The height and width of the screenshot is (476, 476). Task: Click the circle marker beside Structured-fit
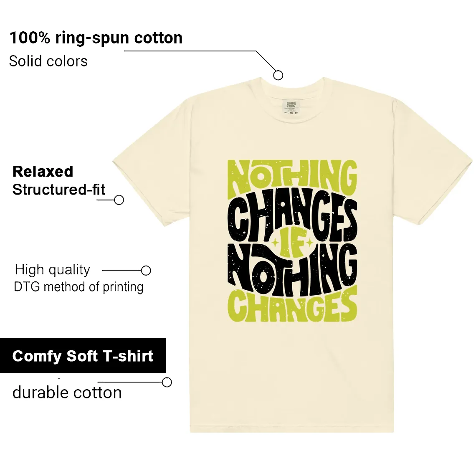pyautogui.click(x=119, y=200)
